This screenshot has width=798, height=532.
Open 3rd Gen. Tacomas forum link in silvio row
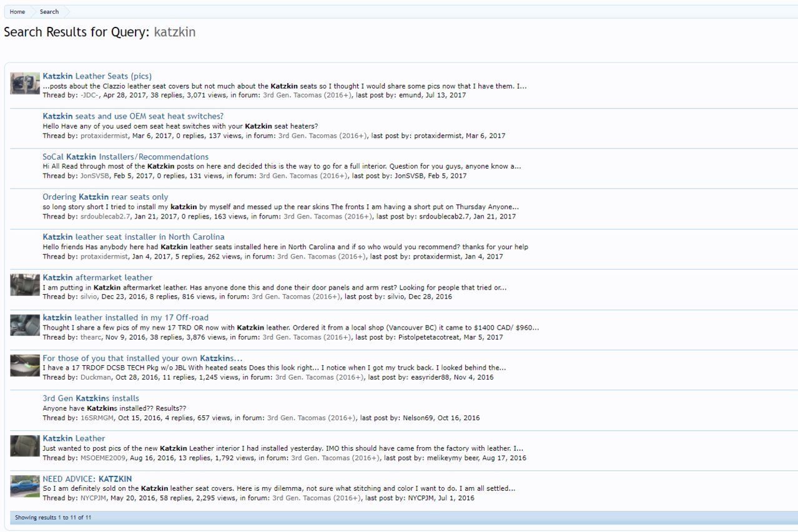pyautogui.click(x=296, y=297)
